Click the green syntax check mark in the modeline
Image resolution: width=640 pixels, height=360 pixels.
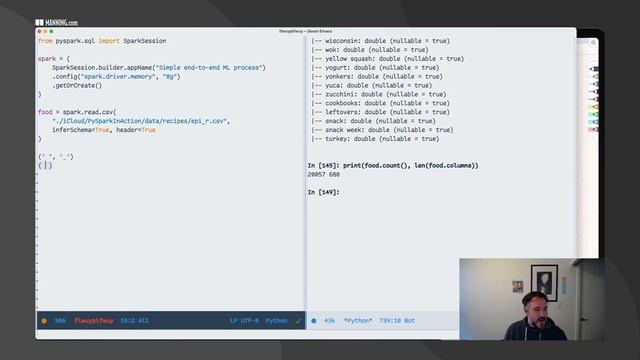[298, 321]
